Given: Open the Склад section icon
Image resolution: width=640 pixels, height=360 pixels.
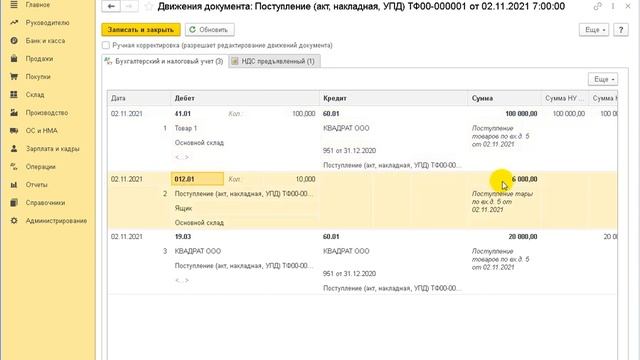Looking at the screenshot, I should point(14,95).
